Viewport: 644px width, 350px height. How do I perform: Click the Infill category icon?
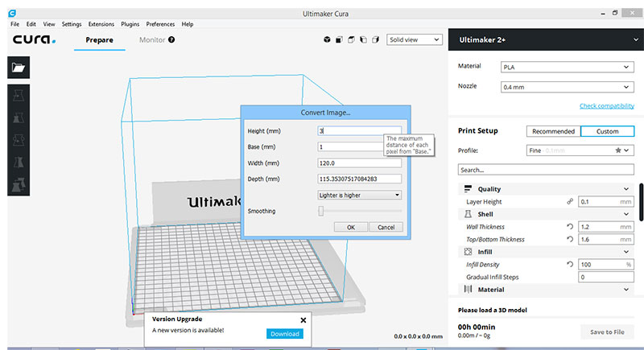click(x=468, y=252)
